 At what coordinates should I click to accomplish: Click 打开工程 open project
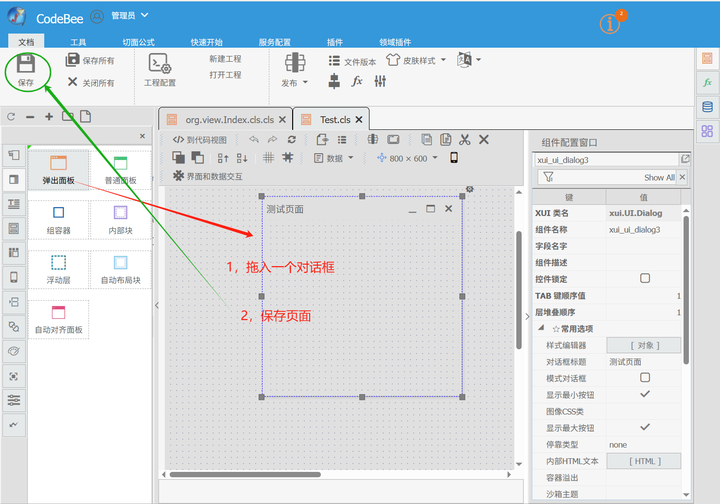point(225,75)
